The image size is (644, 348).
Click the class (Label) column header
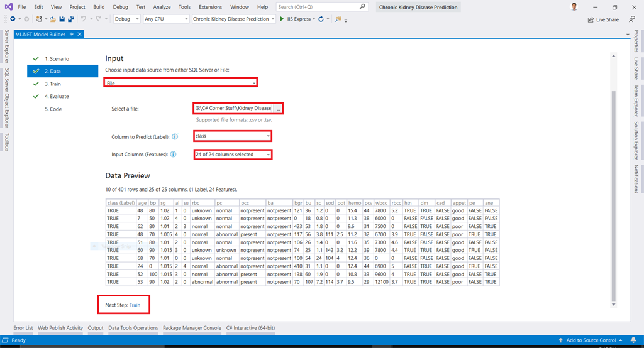click(x=121, y=203)
